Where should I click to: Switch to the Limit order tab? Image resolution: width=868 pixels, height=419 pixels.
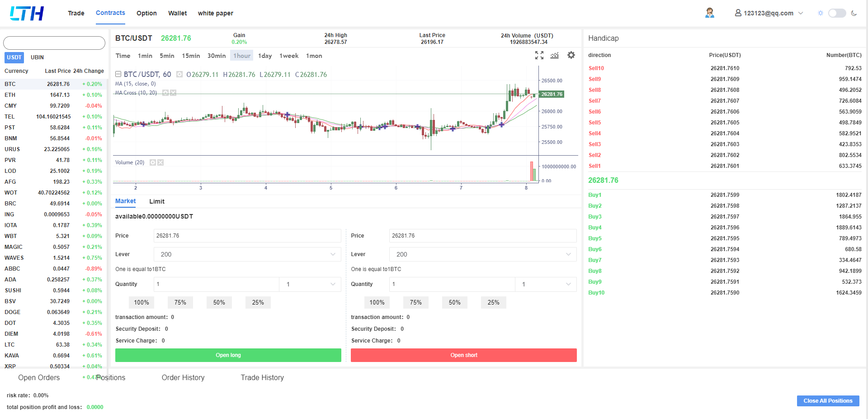coord(156,201)
